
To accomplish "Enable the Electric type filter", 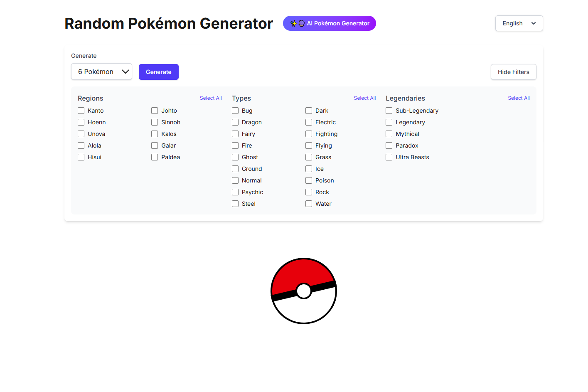I will [309, 122].
